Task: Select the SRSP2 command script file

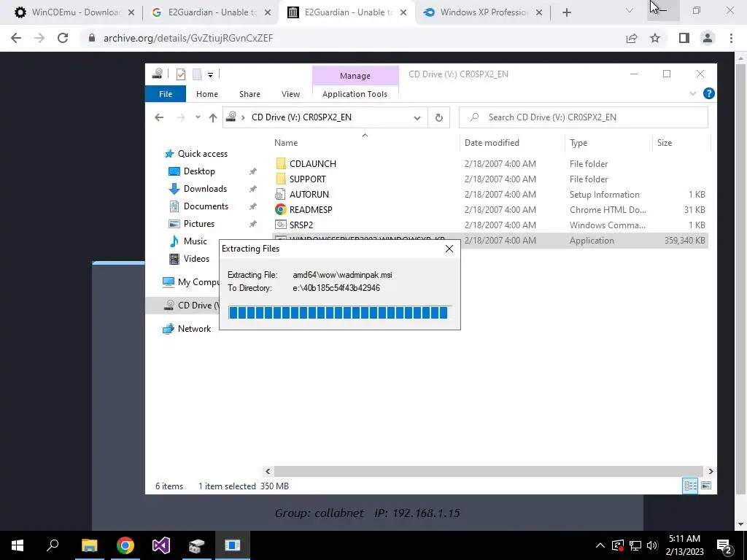Action: (x=301, y=225)
